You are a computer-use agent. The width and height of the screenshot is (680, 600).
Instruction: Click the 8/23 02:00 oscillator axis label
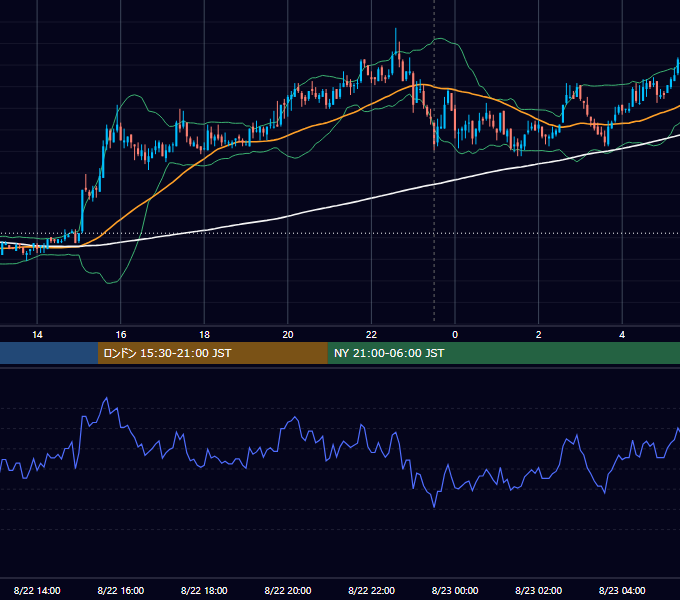click(539, 590)
